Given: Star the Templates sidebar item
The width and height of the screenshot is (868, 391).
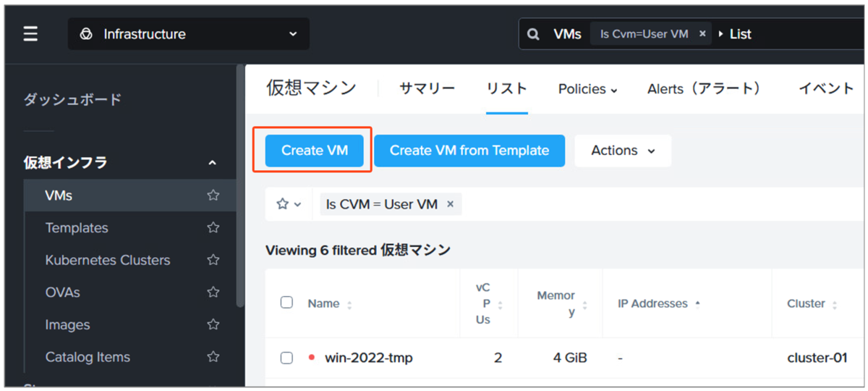Looking at the screenshot, I should pyautogui.click(x=213, y=228).
